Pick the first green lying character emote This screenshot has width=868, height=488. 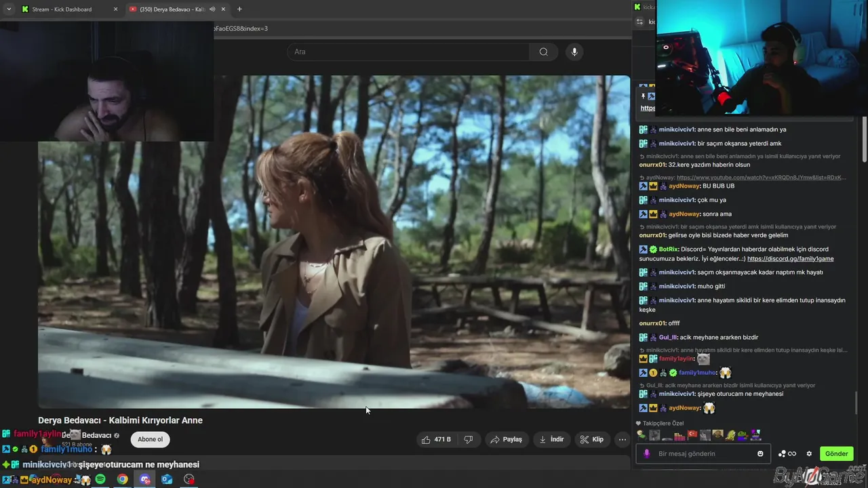(x=641, y=435)
